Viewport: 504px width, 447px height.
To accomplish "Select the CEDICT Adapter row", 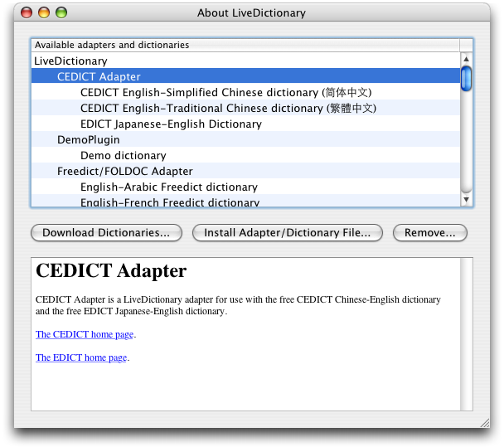I will (x=245, y=76).
